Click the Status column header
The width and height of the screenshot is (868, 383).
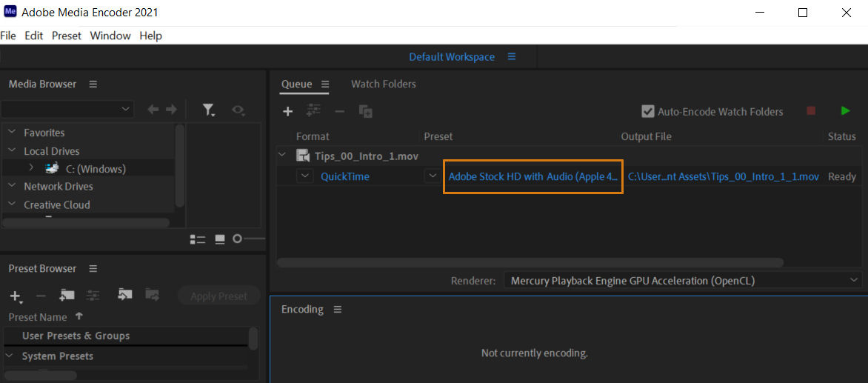tap(841, 136)
